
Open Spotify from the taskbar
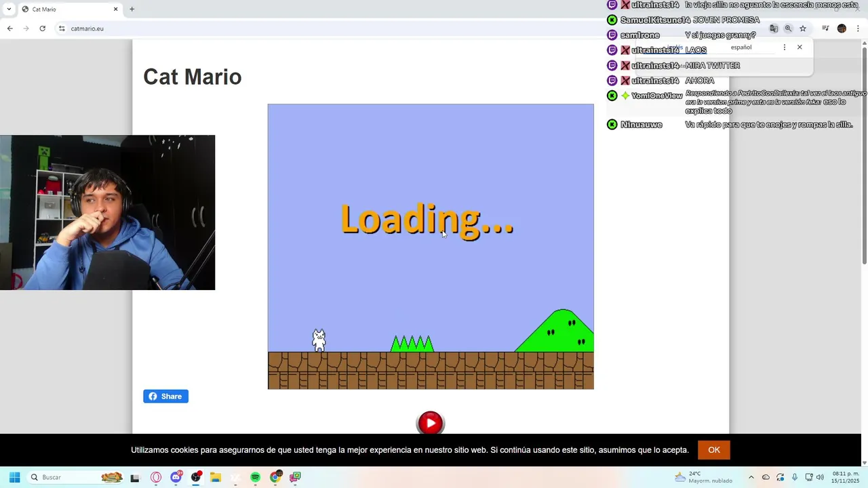click(255, 477)
